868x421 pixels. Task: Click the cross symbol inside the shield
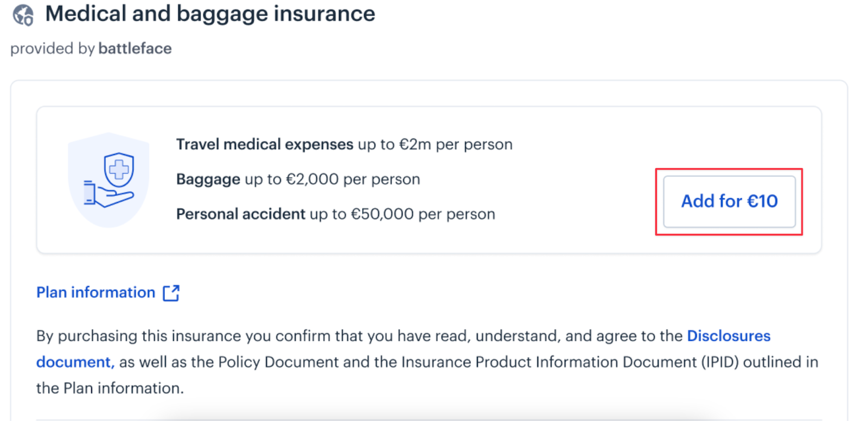119,170
